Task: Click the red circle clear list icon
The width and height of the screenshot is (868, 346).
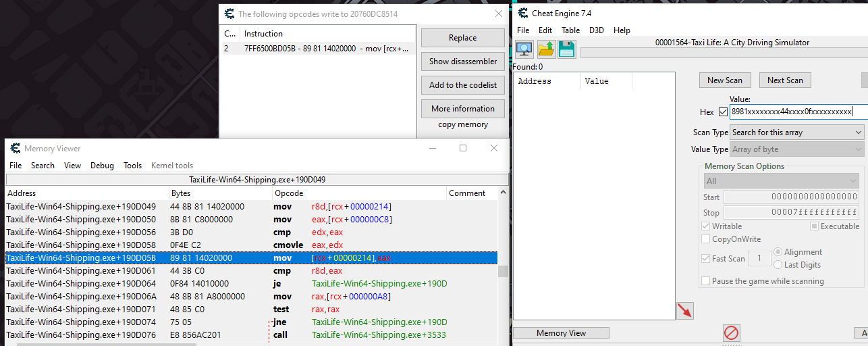Action: click(x=732, y=332)
